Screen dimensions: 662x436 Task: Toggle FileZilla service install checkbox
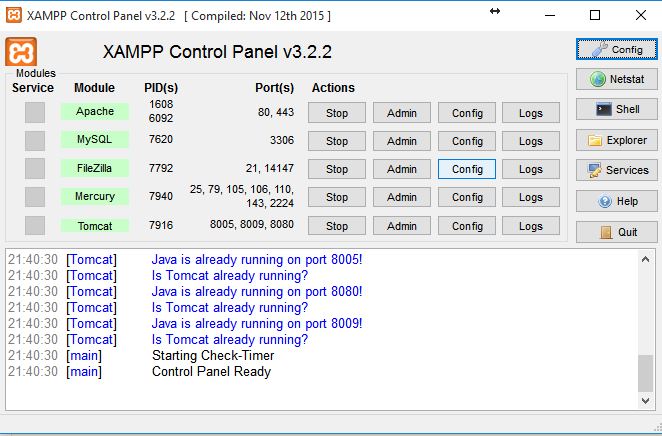tap(35, 168)
